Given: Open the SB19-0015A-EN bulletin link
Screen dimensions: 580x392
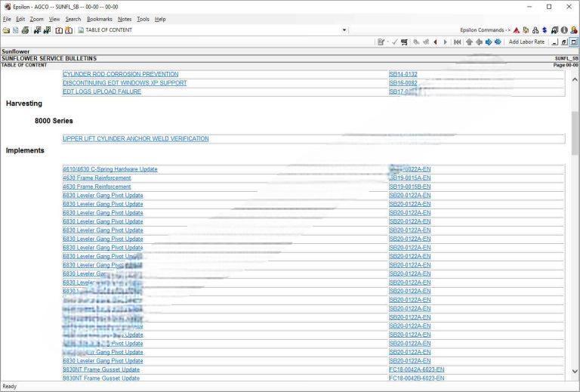Looking at the screenshot, I should (x=410, y=178).
